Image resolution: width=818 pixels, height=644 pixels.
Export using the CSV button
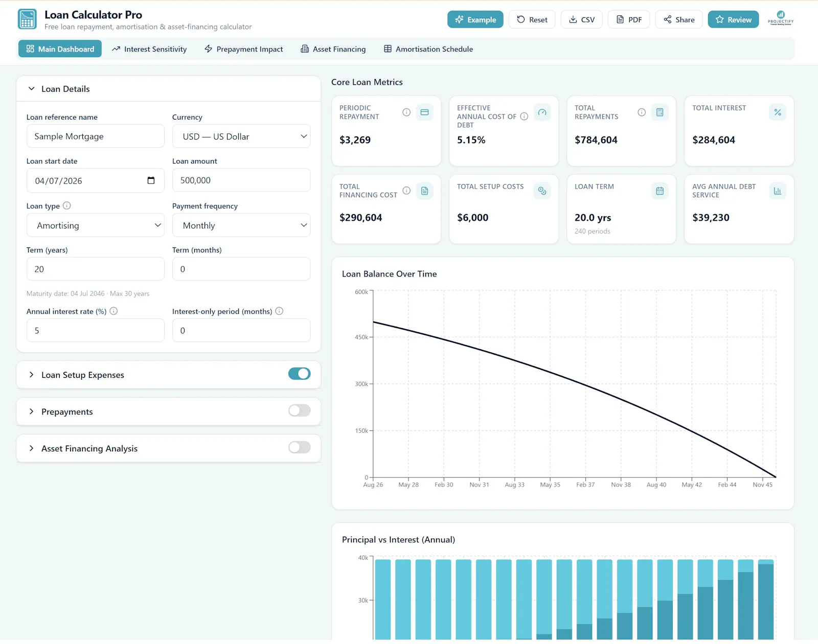582,19
